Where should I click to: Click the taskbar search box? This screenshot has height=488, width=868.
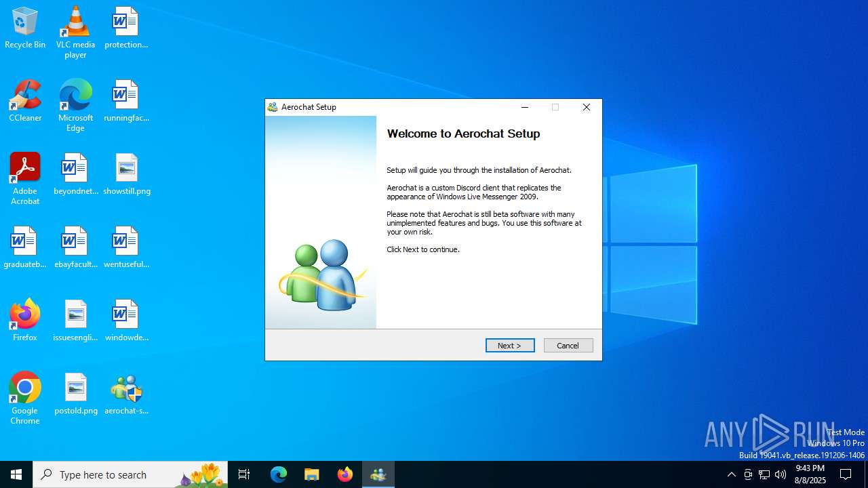(131, 474)
